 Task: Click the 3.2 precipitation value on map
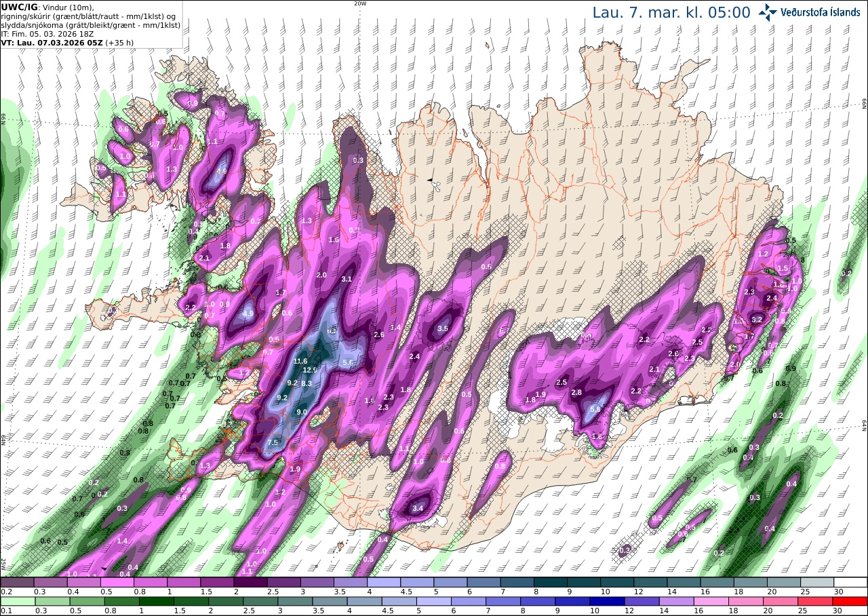pyautogui.click(x=757, y=320)
